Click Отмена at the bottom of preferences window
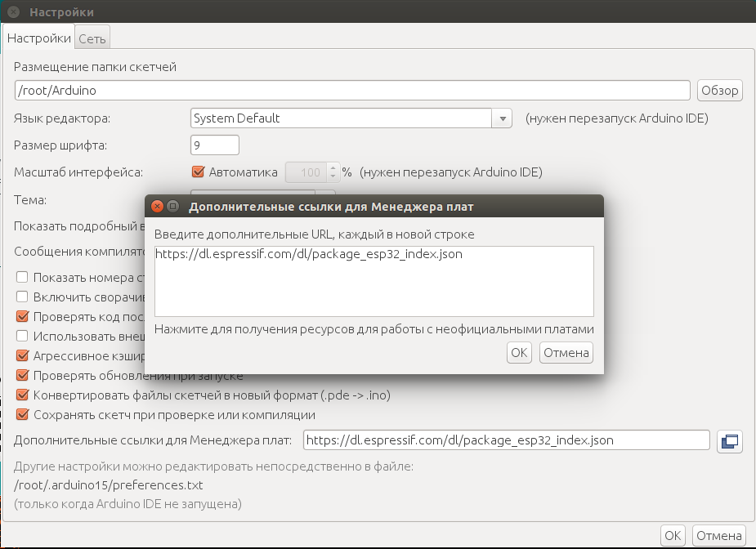This screenshot has height=549, width=756. pos(719,536)
